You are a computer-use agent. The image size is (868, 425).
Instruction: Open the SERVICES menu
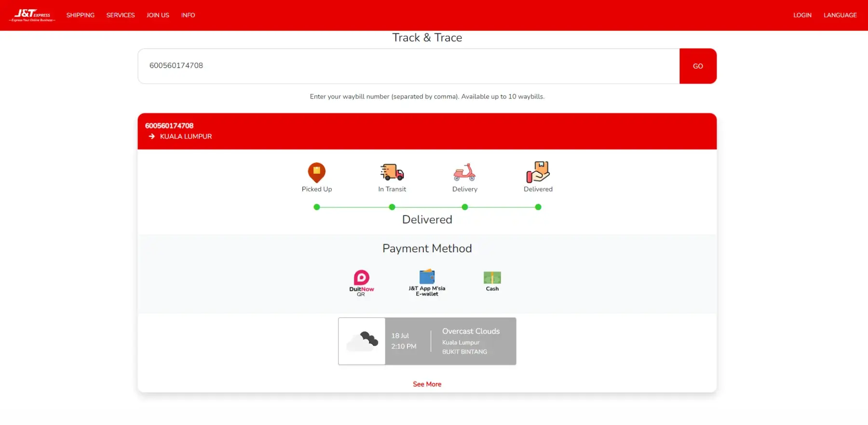(121, 15)
